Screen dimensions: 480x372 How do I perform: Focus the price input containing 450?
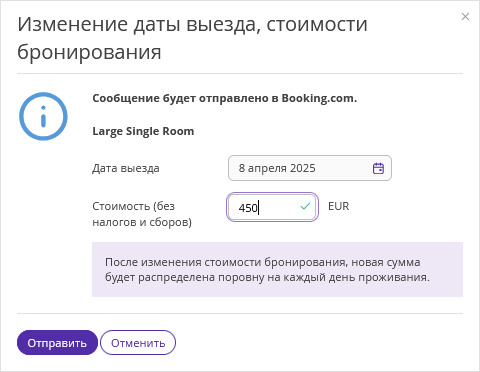(272, 207)
